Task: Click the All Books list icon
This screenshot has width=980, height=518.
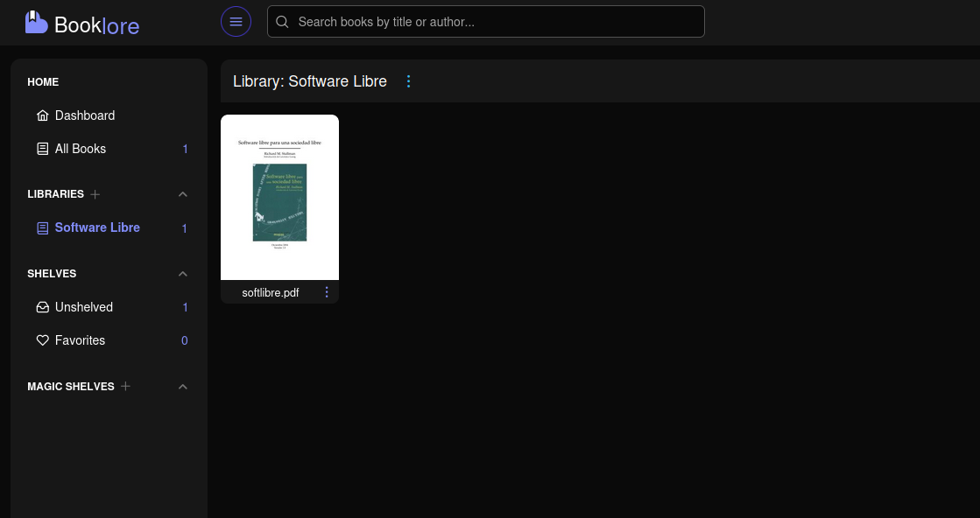Action: (42, 149)
